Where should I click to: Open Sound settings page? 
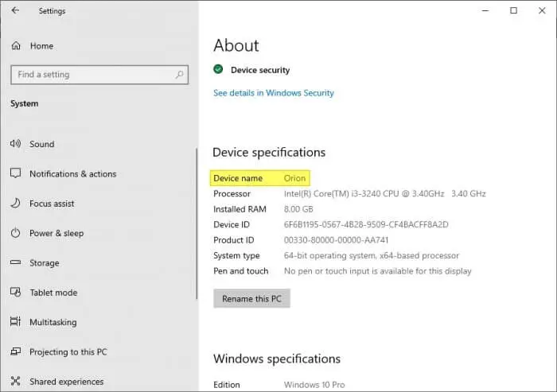click(42, 144)
